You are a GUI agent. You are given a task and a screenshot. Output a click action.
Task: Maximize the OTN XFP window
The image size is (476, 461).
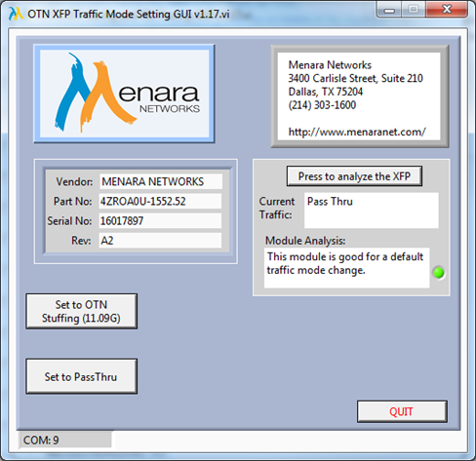pyautogui.click(x=414, y=10)
